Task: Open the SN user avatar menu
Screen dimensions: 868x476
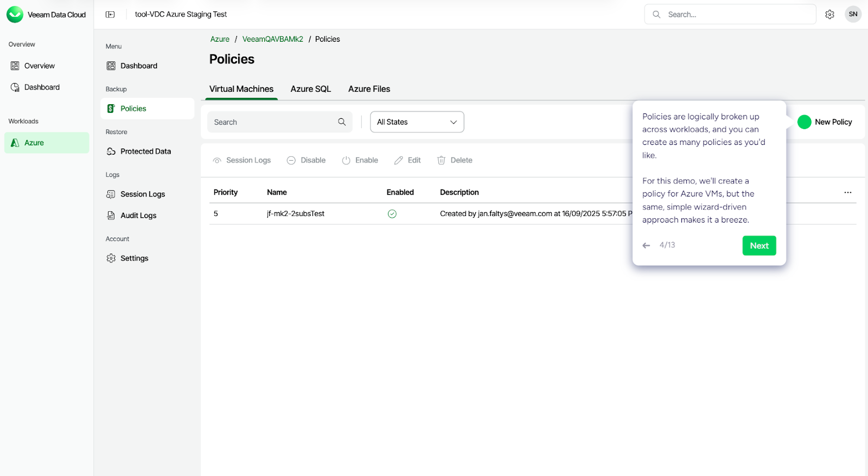Action: click(853, 14)
